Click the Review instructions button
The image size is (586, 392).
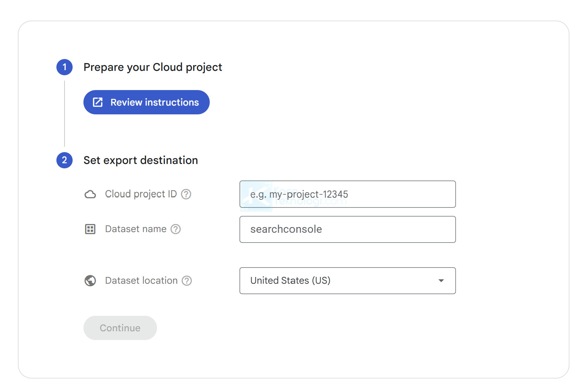(x=146, y=102)
